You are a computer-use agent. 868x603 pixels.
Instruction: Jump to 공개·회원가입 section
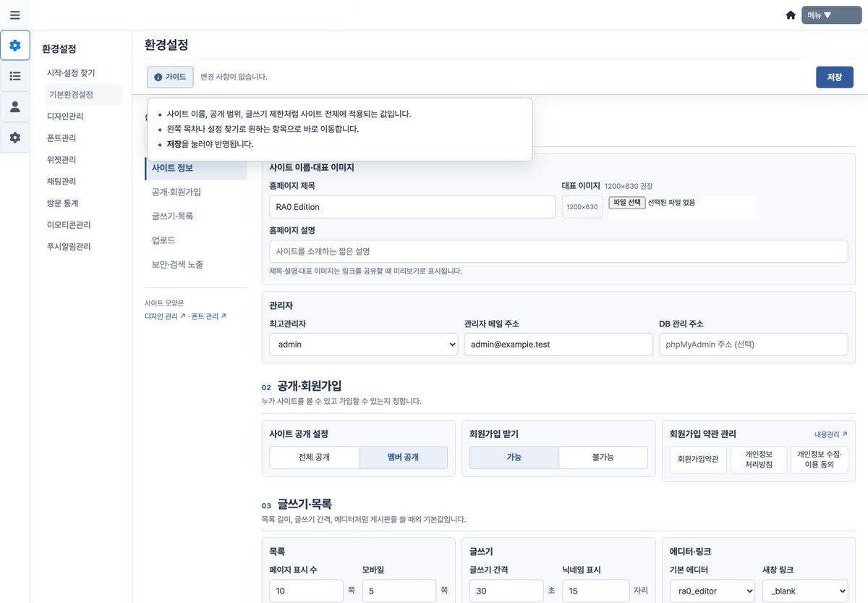tap(195, 193)
